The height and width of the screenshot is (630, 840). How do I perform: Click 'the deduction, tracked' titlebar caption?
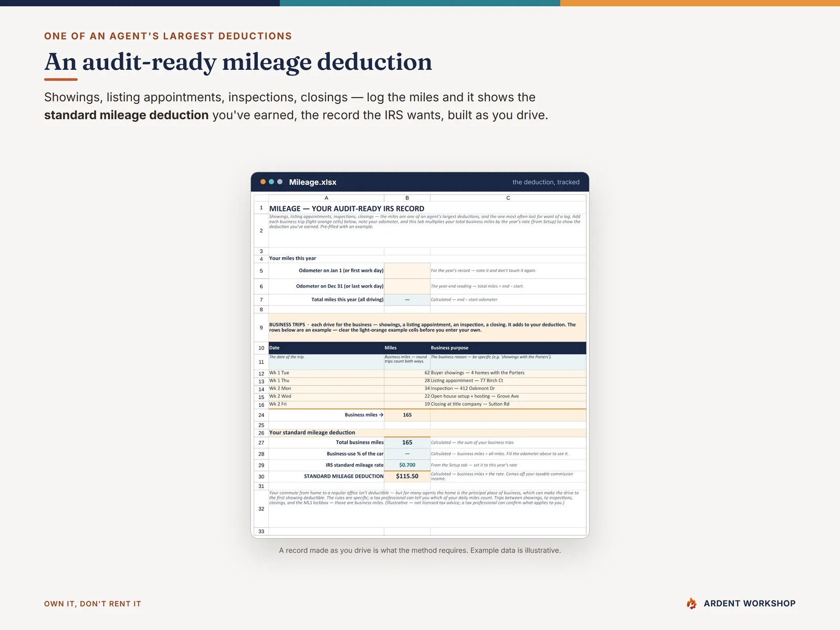tap(546, 182)
